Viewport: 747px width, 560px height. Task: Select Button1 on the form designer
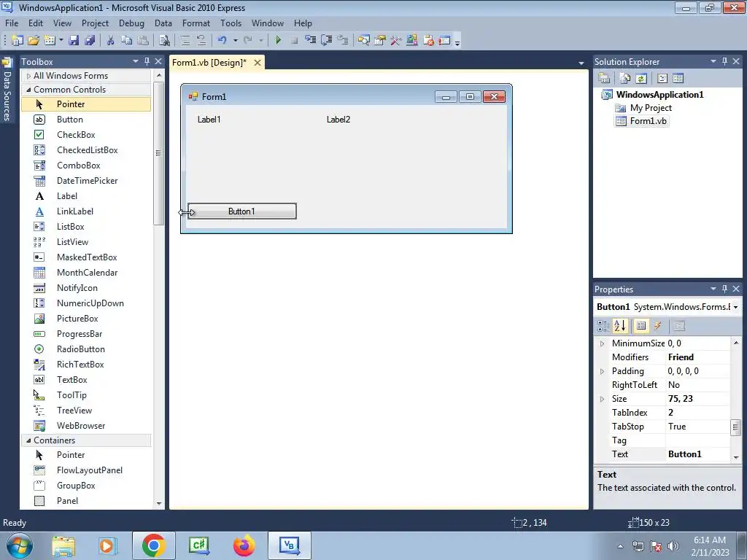point(242,211)
